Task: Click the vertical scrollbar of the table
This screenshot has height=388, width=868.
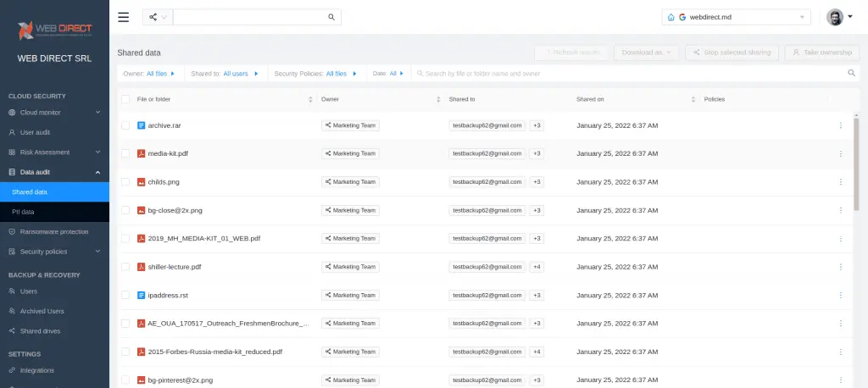Action: tap(856, 164)
